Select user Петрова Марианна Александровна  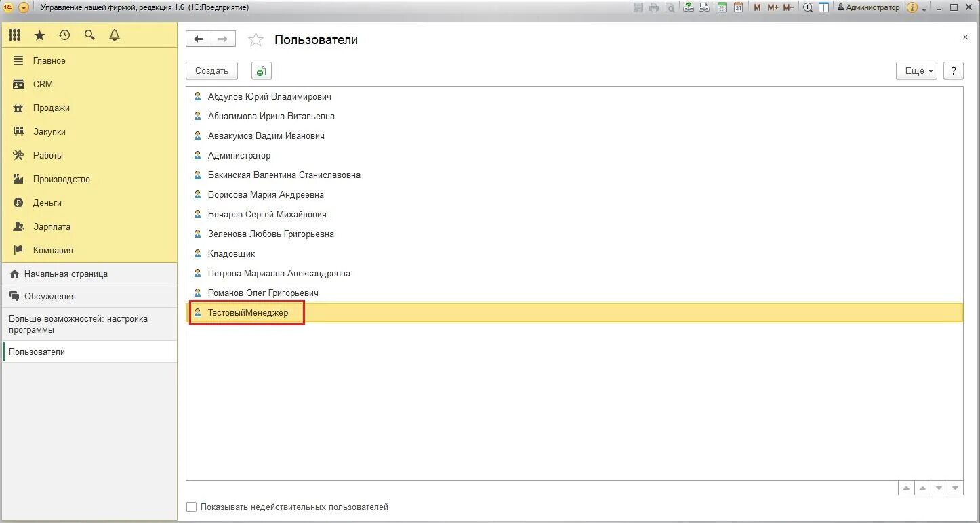pyautogui.click(x=575, y=273)
